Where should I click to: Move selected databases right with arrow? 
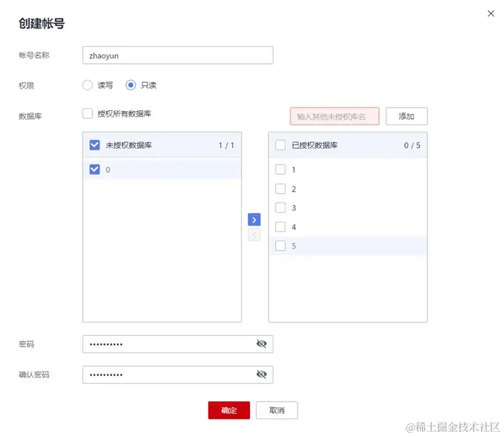coord(254,220)
